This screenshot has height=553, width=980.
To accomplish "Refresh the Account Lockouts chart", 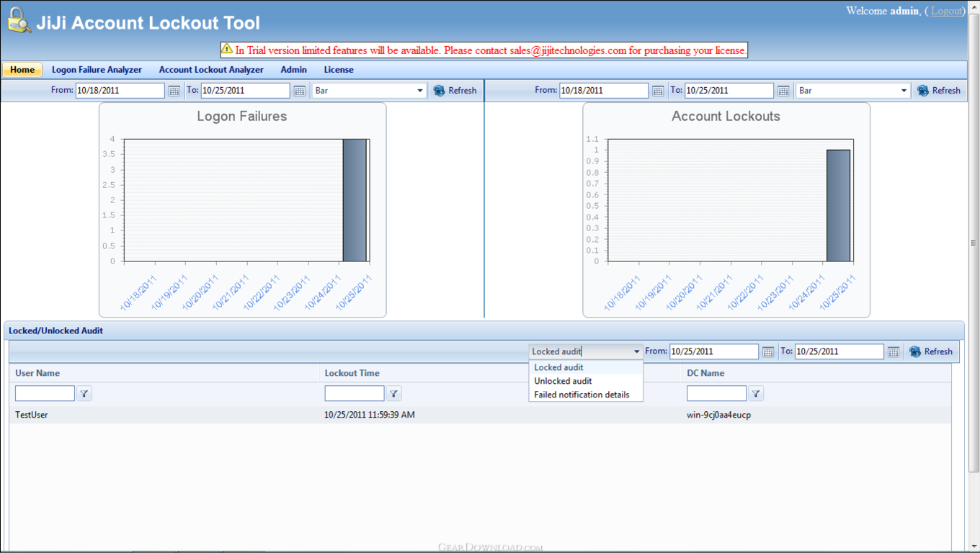I will pos(939,91).
